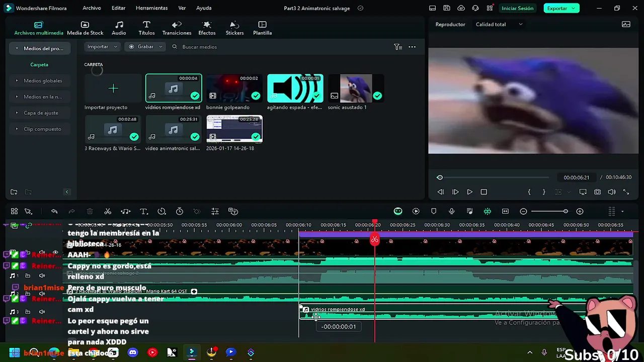The image size is (644, 362).
Task: Open the timeline layout grid icon
Action: 14,212
